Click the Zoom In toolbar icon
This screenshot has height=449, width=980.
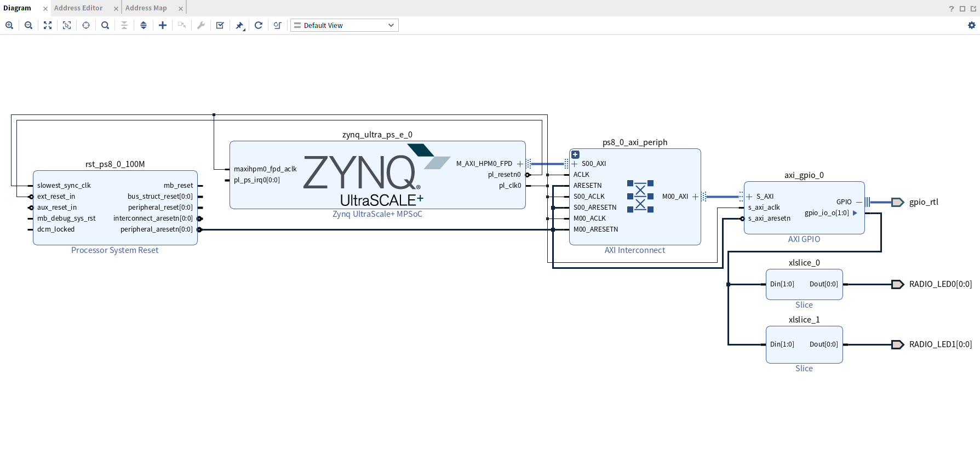coord(9,25)
